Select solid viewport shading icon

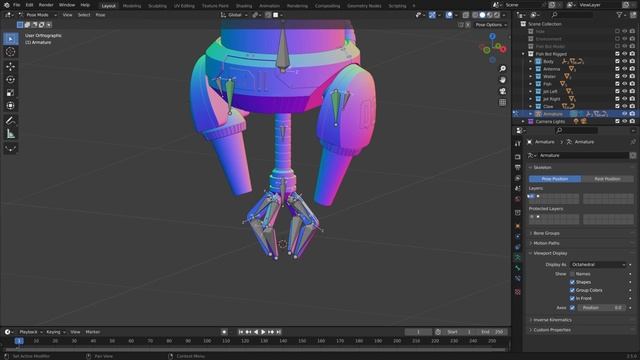click(x=482, y=15)
